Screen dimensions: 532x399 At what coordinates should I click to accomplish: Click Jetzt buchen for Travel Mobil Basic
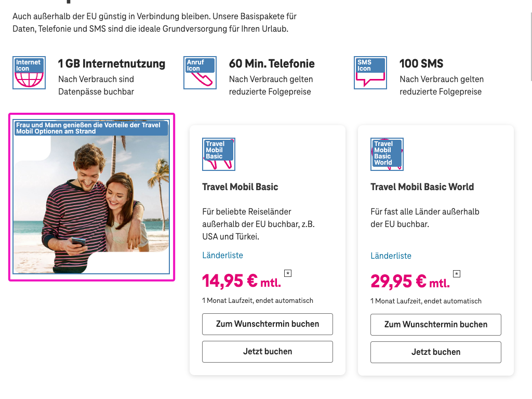267,352
